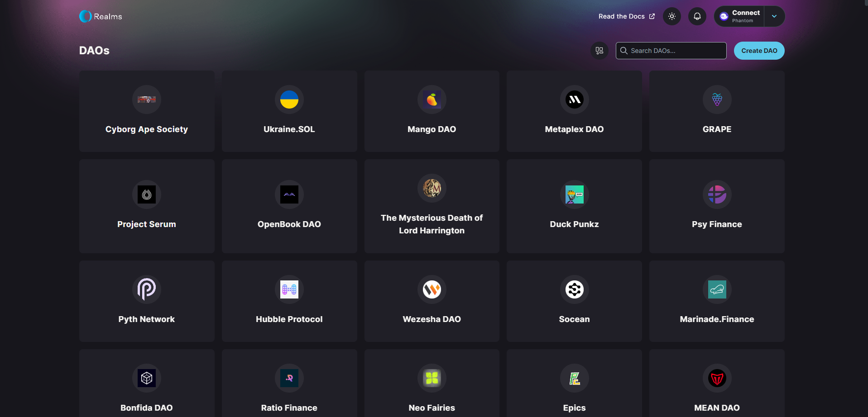The image size is (868, 417).
Task: Toggle the light/dark theme sun icon
Action: tap(672, 16)
